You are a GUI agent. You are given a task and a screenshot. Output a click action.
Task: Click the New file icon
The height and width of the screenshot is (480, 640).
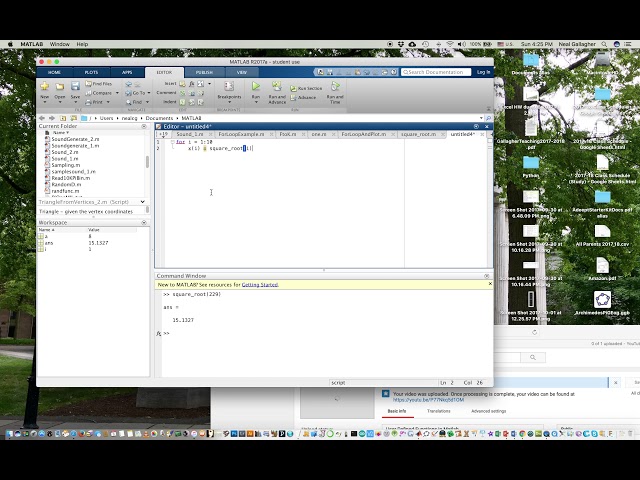click(44, 86)
